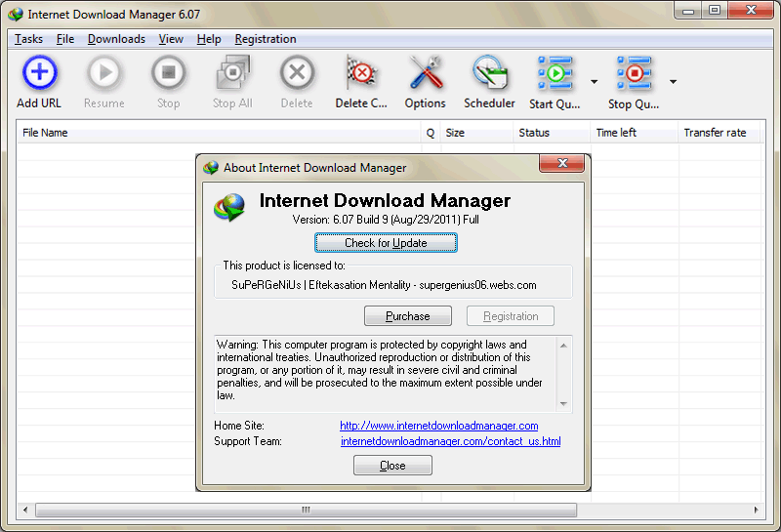781x532 pixels.
Task: Click the IDM icon in the main title bar
Action: tap(16, 14)
